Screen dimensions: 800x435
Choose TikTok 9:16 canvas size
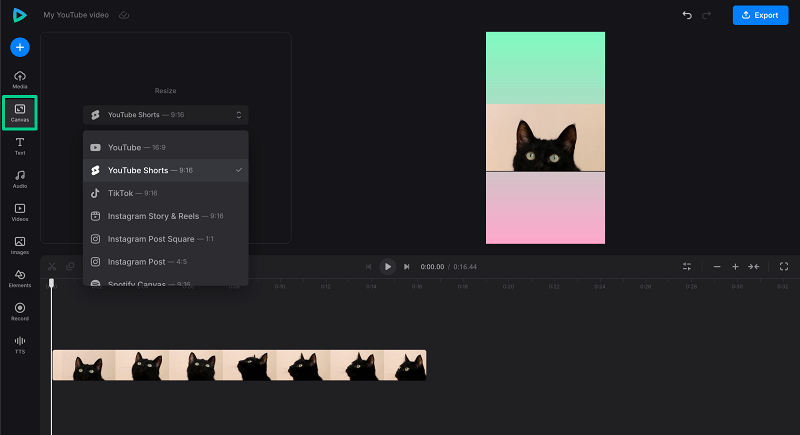pyautogui.click(x=166, y=193)
